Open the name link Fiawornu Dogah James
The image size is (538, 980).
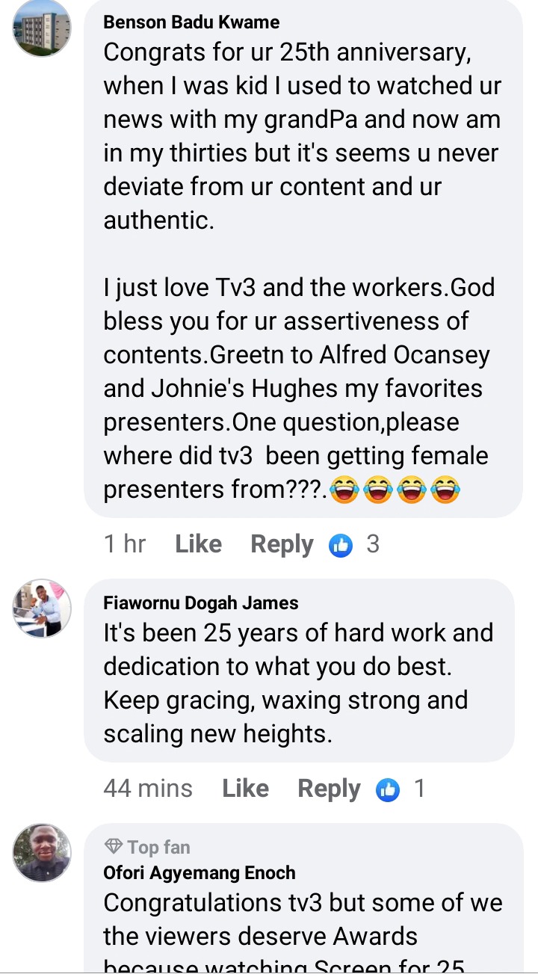point(201,603)
